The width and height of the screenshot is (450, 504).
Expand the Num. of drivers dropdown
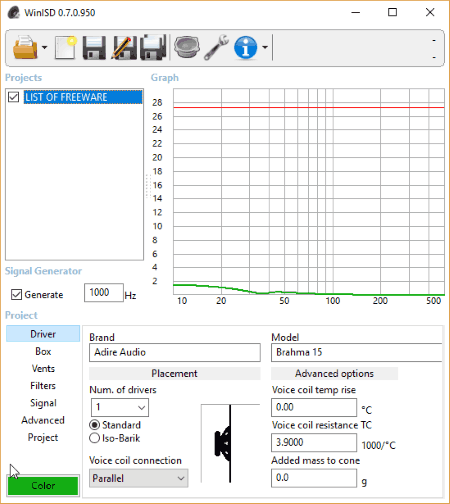120,407
